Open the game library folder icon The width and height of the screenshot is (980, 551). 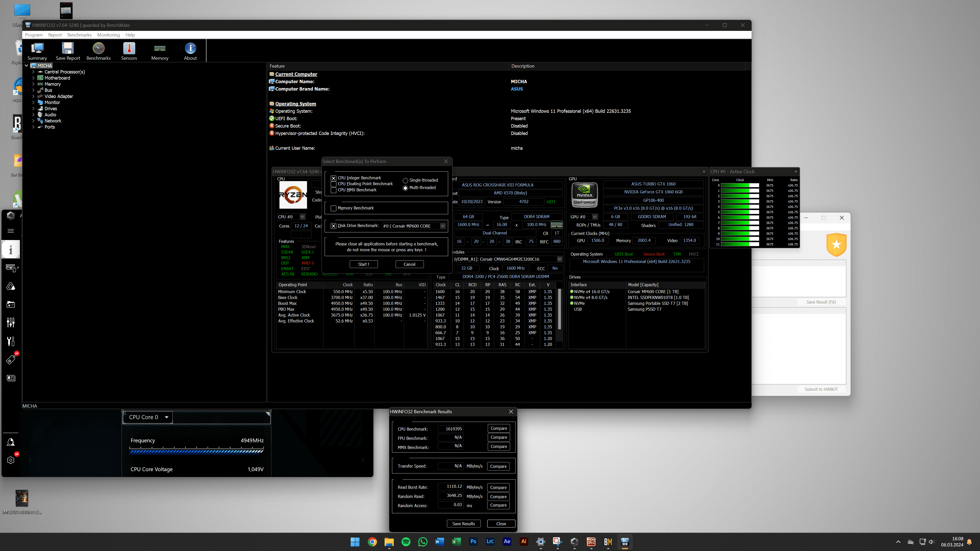pyautogui.click(x=11, y=305)
